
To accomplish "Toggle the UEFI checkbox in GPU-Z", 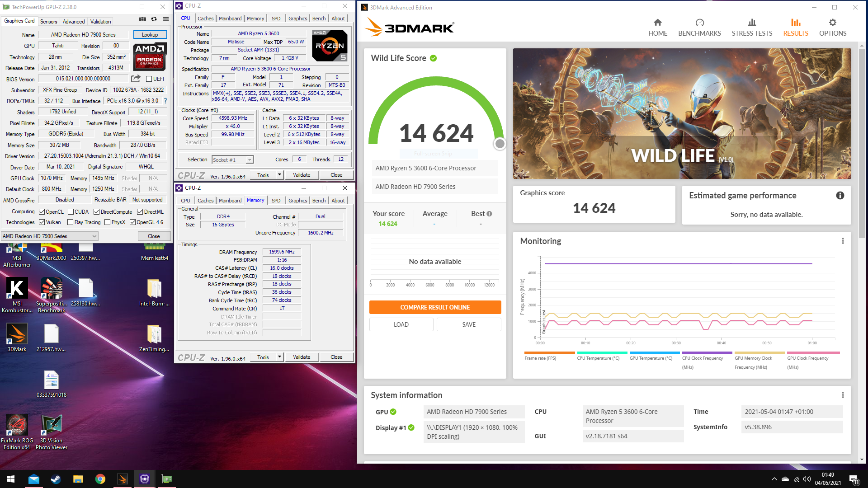I will point(149,79).
